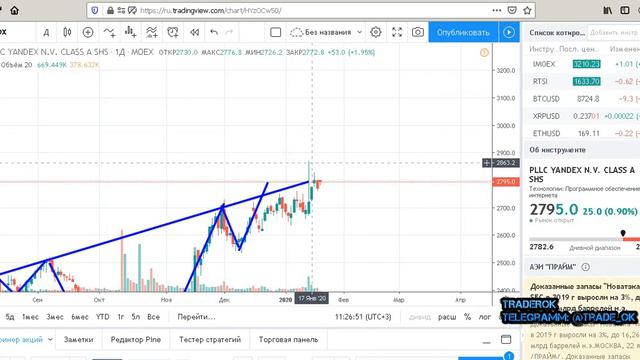This screenshot has width=640, height=360.
Task: Open the Заметки tab
Action: [78, 339]
